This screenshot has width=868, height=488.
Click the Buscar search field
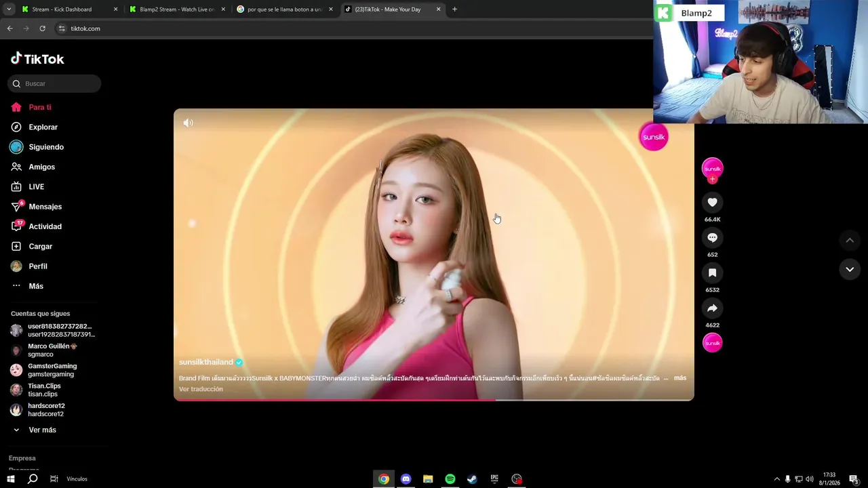[x=54, y=83]
